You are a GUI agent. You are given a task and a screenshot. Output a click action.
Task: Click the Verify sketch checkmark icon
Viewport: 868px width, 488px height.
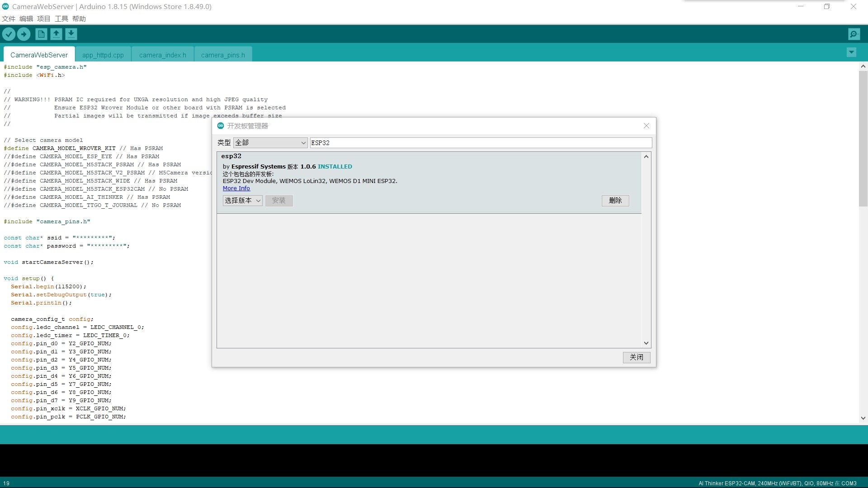click(x=9, y=34)
